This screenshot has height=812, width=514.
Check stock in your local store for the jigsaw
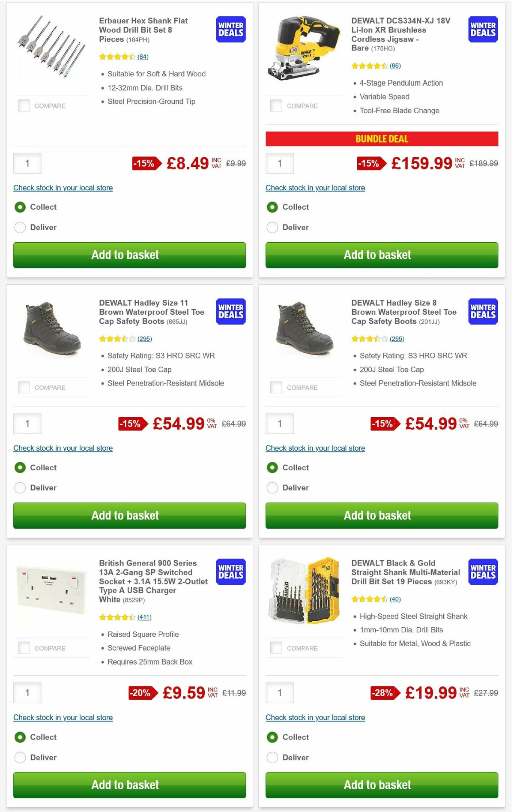(315, 188)
